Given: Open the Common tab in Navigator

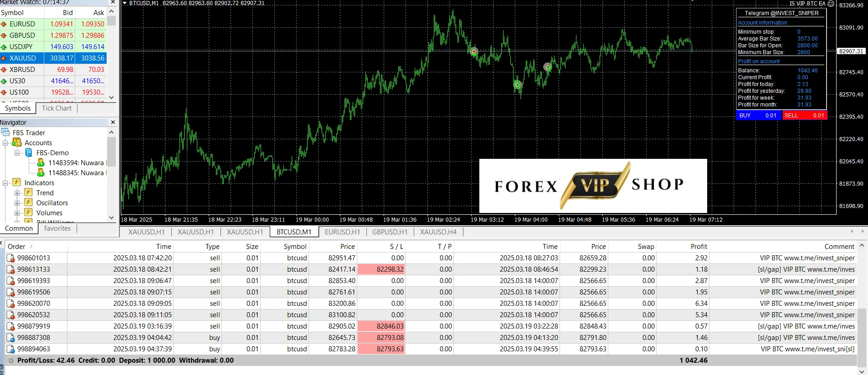Looking at the screenshot, I should point(19,228).
